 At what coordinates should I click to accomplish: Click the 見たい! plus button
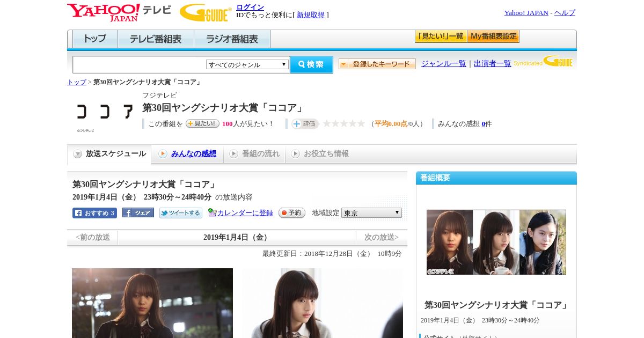[x=202, y=123]
